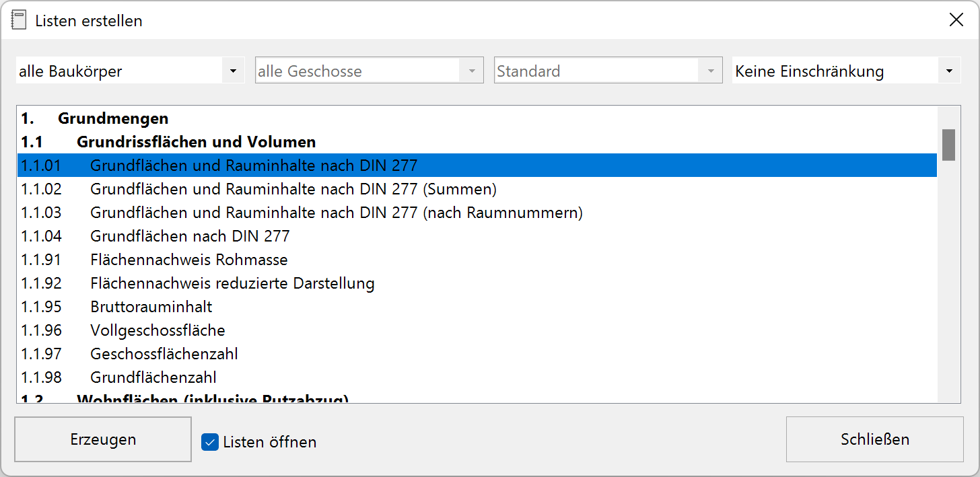Select 1.1.95 Bruttorauminhalt
This screenshot has height=477, width=980.
point(477,307)
